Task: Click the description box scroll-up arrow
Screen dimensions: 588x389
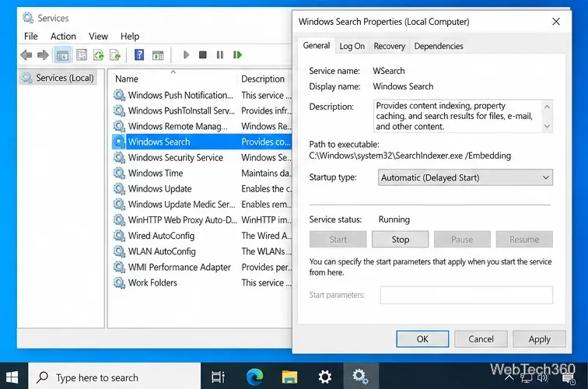Action: (547, 107)
